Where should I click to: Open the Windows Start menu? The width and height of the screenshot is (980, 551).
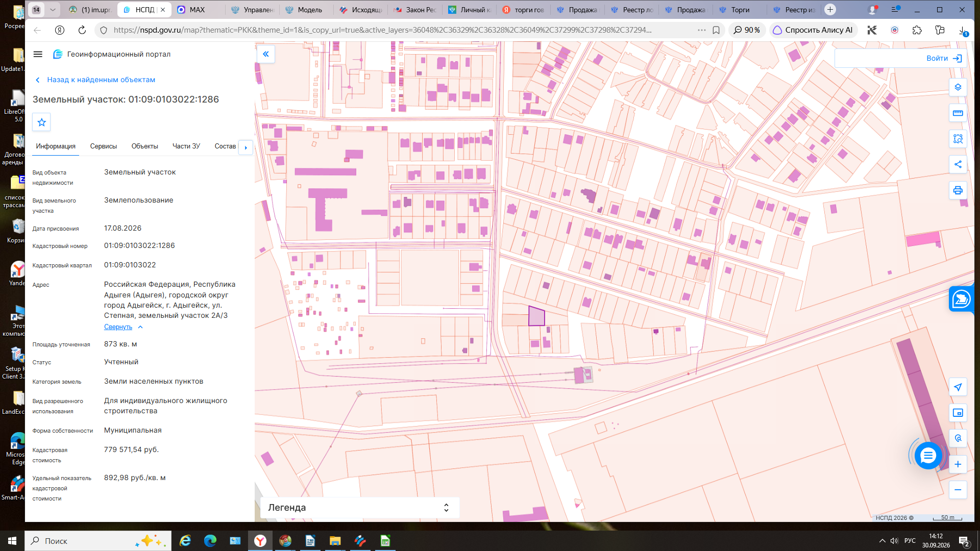tap(12, 541)
